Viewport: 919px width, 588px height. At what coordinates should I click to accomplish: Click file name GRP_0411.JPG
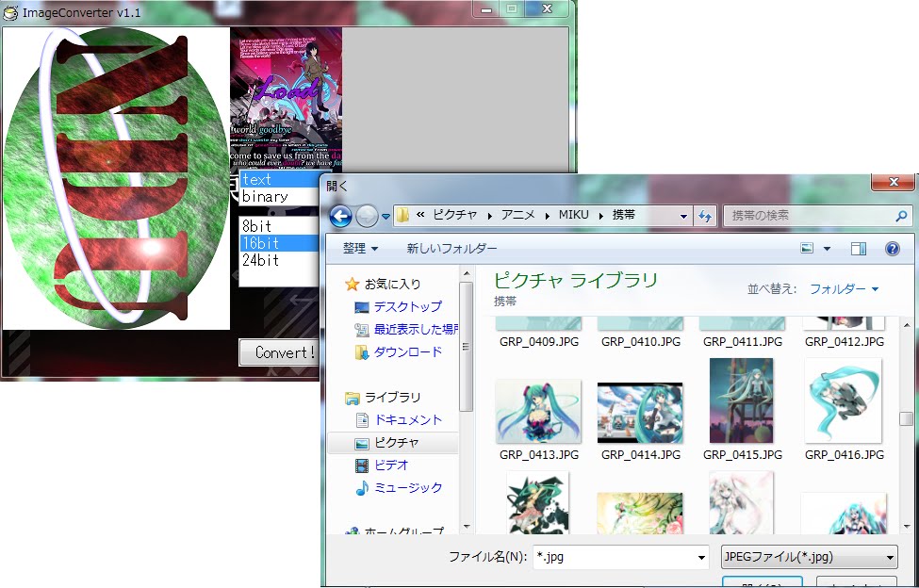pos(743,341)
